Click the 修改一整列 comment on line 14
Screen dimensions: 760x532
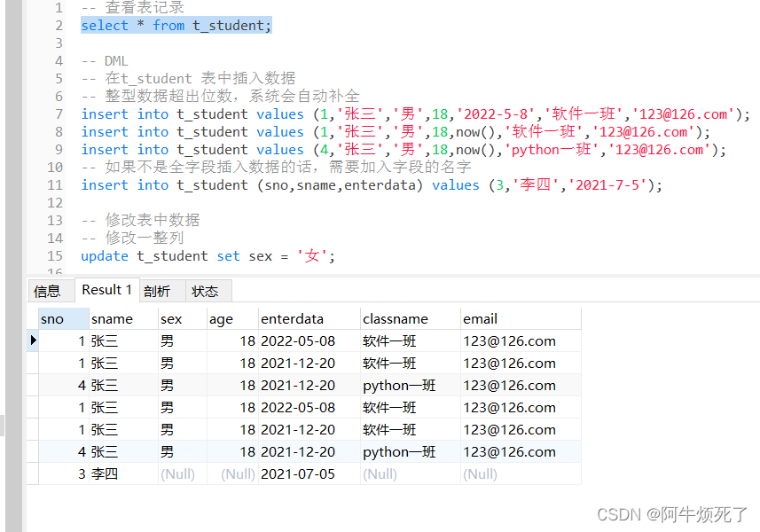point(132,238)
